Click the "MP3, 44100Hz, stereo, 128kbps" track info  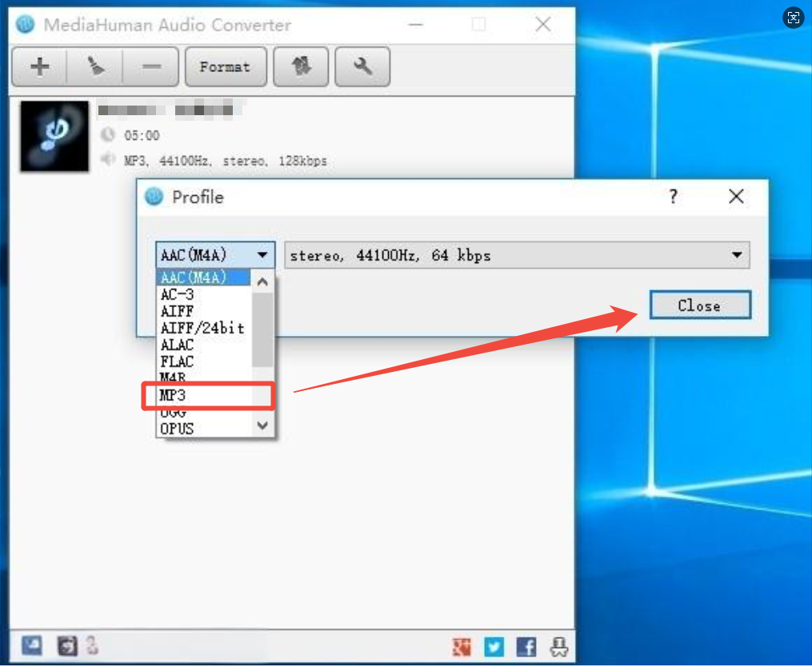click(x=226, y=161)
